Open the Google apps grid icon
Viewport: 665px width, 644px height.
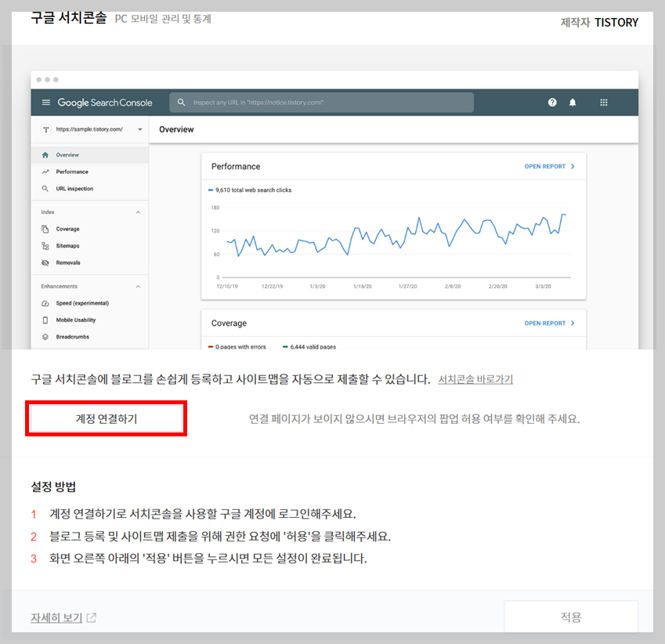coord(604,103)
